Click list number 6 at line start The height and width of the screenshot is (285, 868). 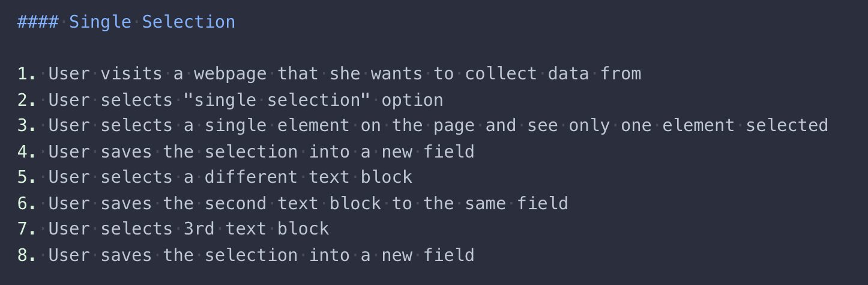tap(27, 203)
